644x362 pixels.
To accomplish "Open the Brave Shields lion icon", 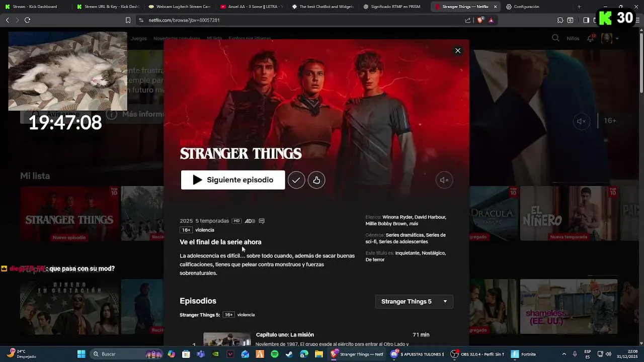I will tap(480, 20).
